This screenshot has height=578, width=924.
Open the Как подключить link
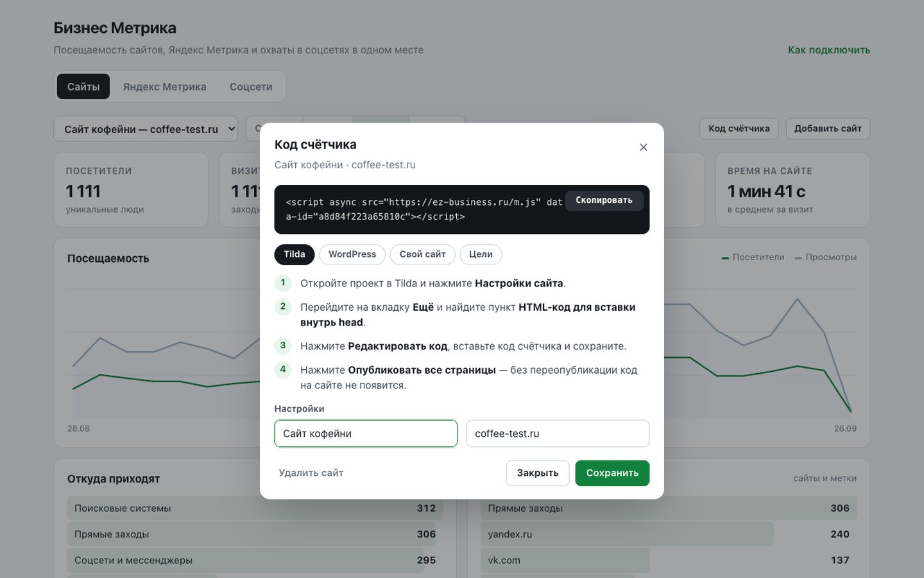point(829,50)
